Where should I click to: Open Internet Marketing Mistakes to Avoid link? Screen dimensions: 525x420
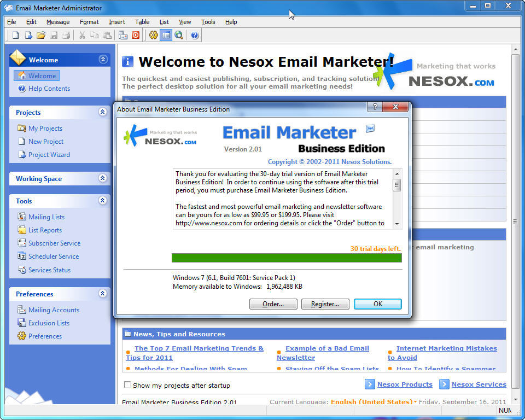coord(442,353)
